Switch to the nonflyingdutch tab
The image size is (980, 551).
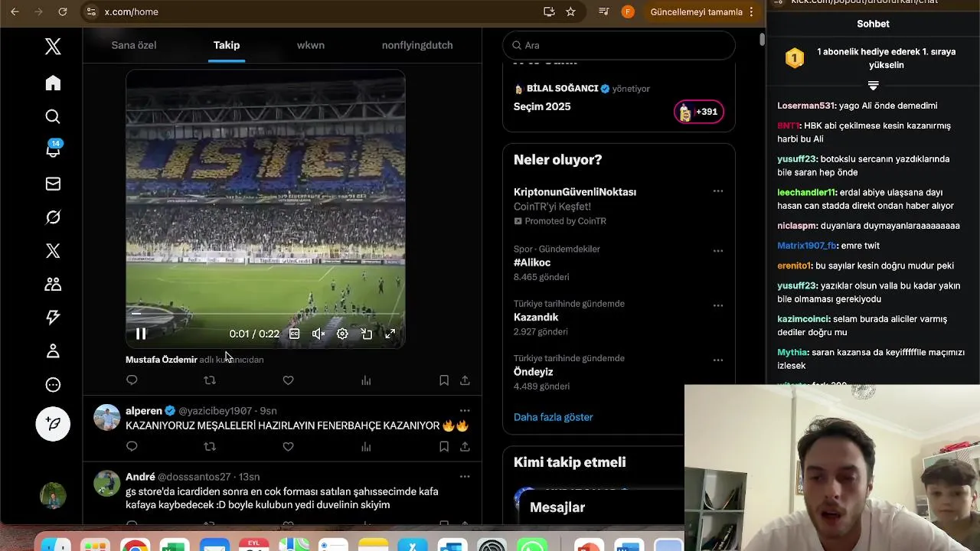click(x=417, y=45)
